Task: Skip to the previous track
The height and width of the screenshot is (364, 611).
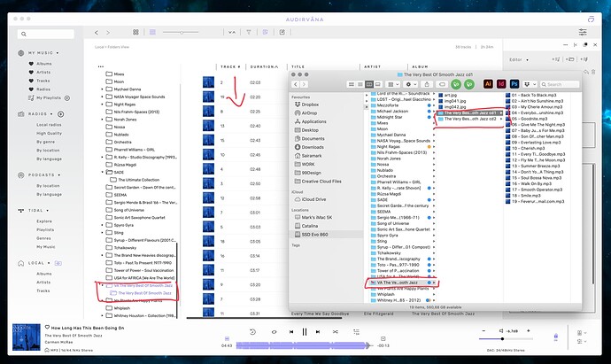Action: [291, 332]
